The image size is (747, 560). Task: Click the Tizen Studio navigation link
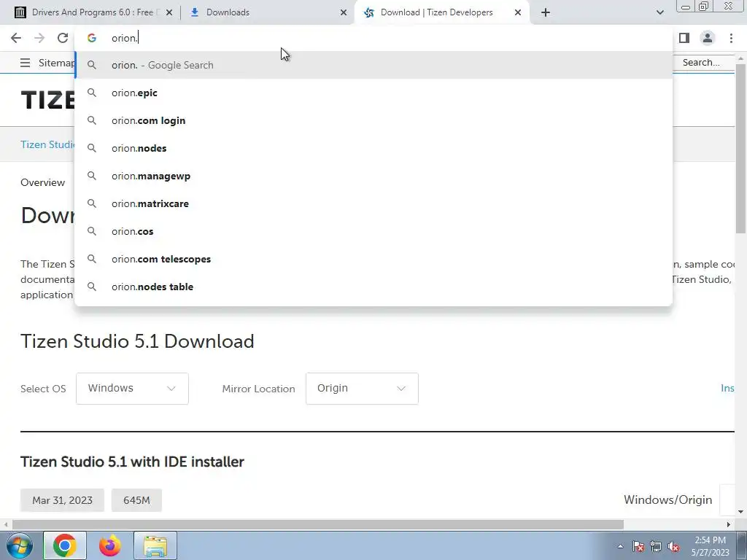pyautogui.click(x=47, y=144)
